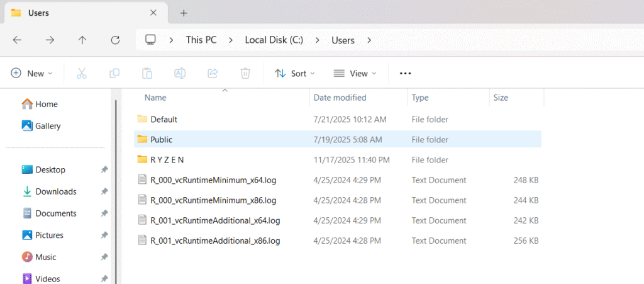Sort by Date modified column header
The width and height of the screenshot is (644, 284).
pyautogui.click(x=340, y=98)
